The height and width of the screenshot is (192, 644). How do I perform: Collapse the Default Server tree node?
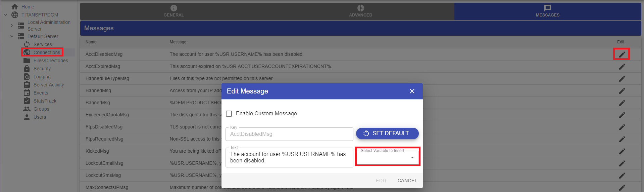coord(12,36)
